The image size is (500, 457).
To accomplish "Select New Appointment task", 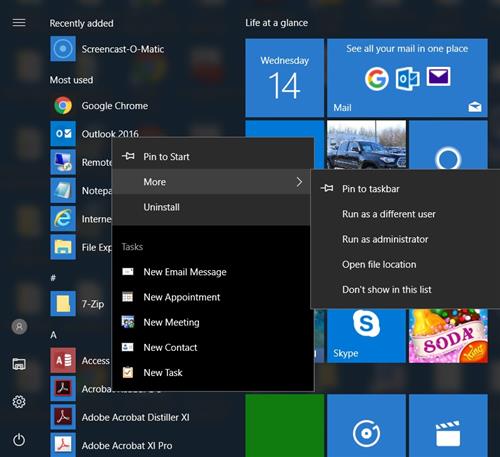I will (213, 297).
